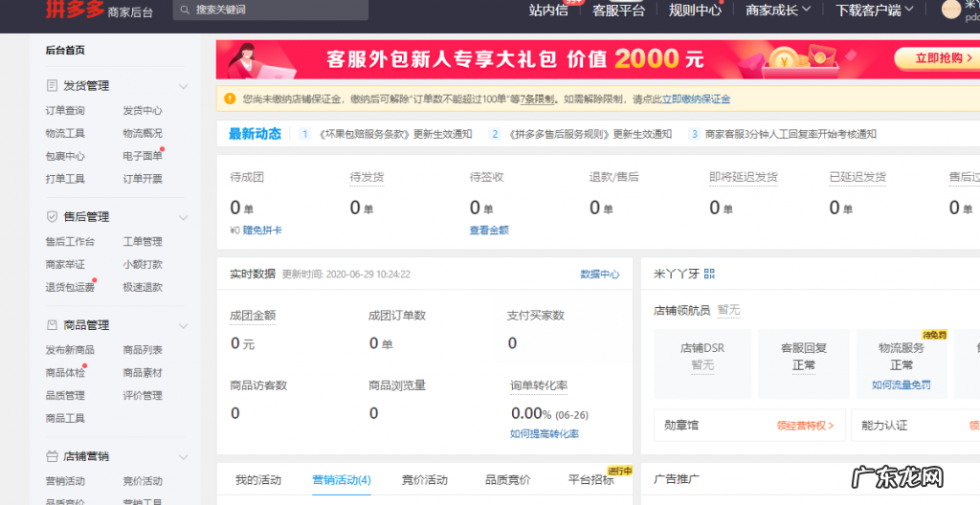The image size is (980, 505).
Task: Click the 店铺DSR card
Action: (x=702, y=363)
